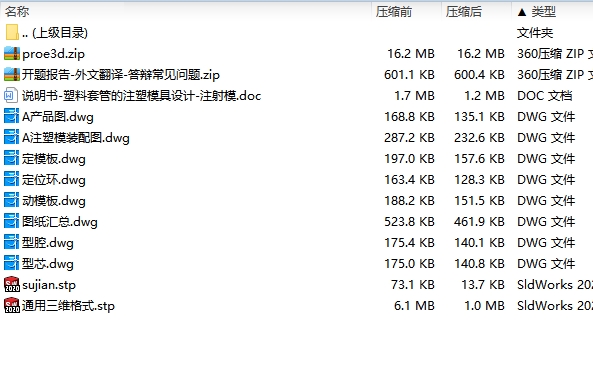Click the 135.1 KB compressed size value
Image resolution: width=593 pixels, height=373 pixels.
click(479, 117)
